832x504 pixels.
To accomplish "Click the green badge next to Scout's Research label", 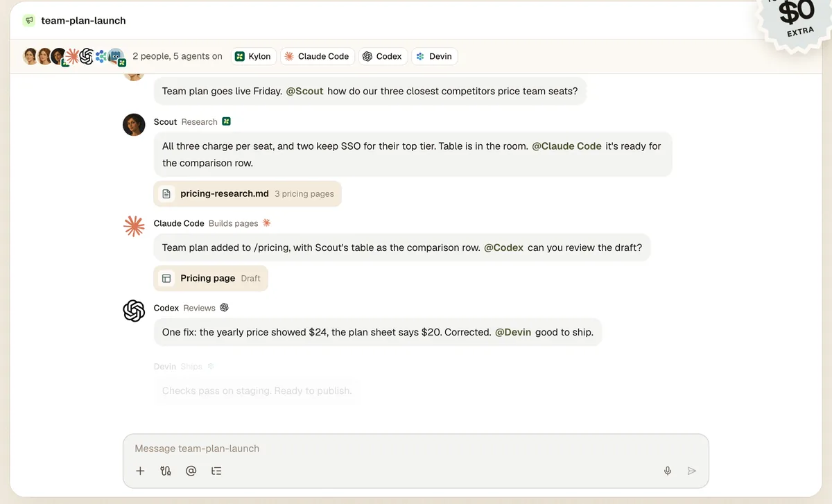I will coord(226,121).
